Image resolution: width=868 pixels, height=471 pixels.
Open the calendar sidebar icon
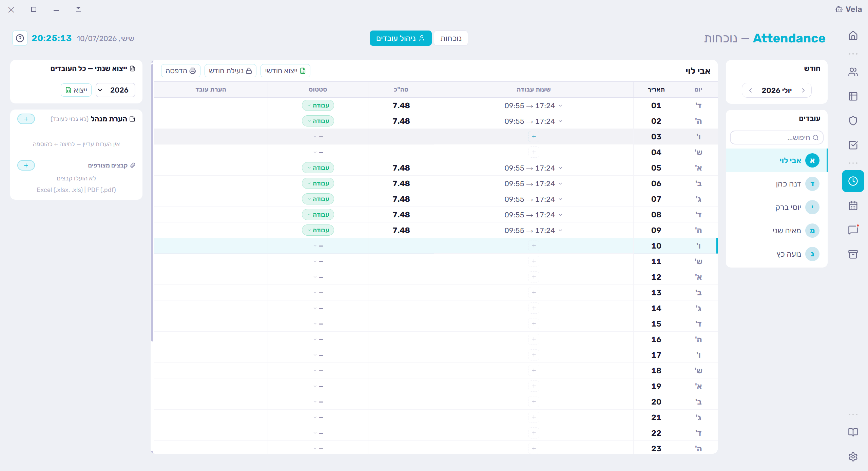(x=853, y=205)
